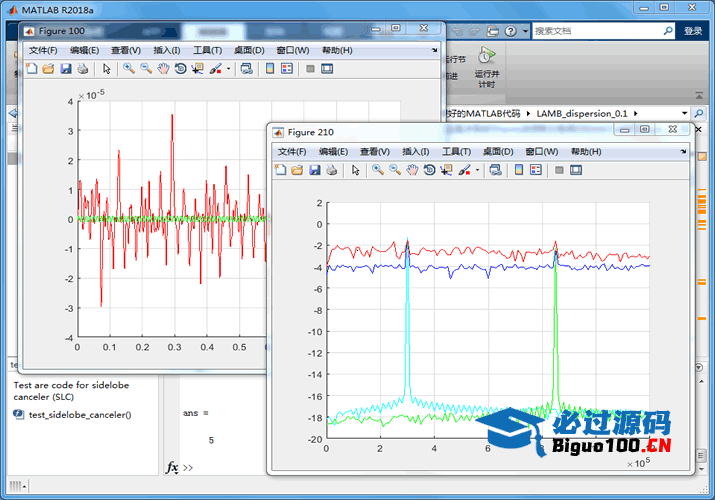Activate Zoom In tool in Figure 210

click(x=378, y=170)
